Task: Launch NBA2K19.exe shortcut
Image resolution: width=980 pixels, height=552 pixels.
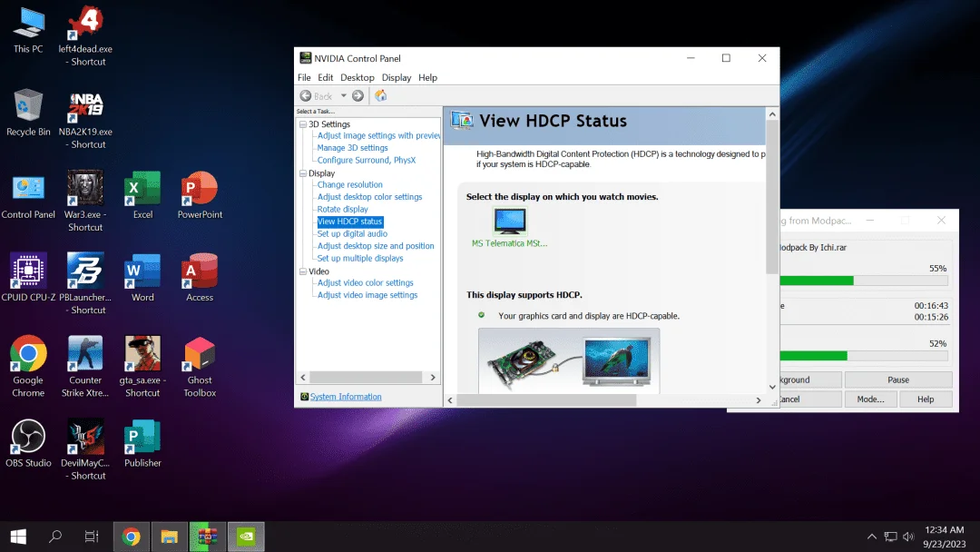Action: (85, 120)
